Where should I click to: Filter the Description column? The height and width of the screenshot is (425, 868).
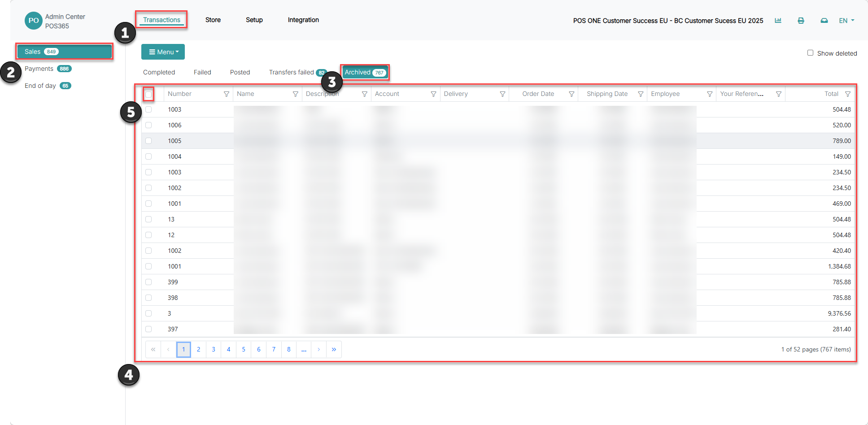tap(365, 94)
